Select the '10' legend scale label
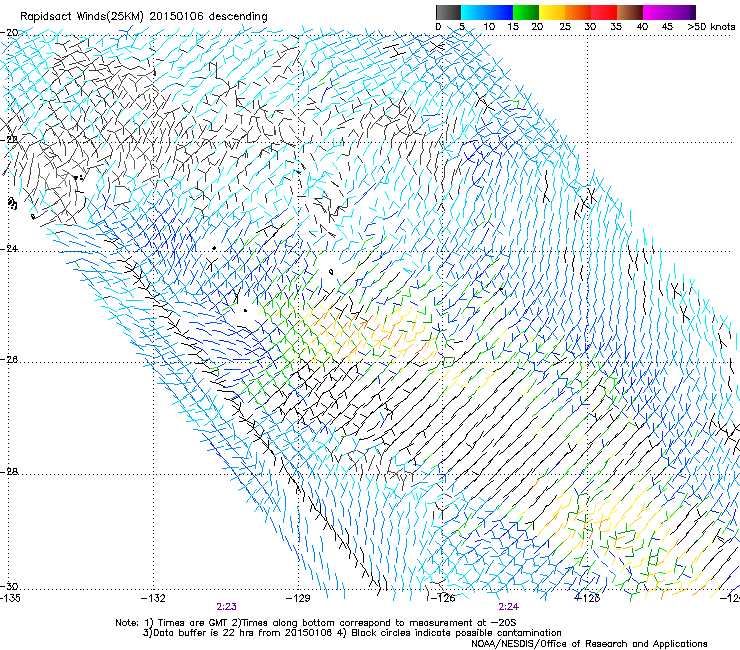Screen dimensions: 740x650 pyautogui.click(x=489, y=27)
